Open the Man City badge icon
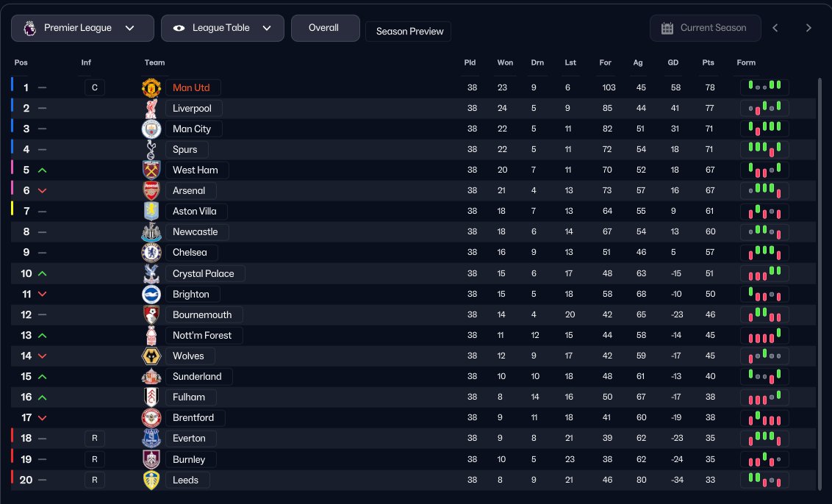 pos(151,129)
